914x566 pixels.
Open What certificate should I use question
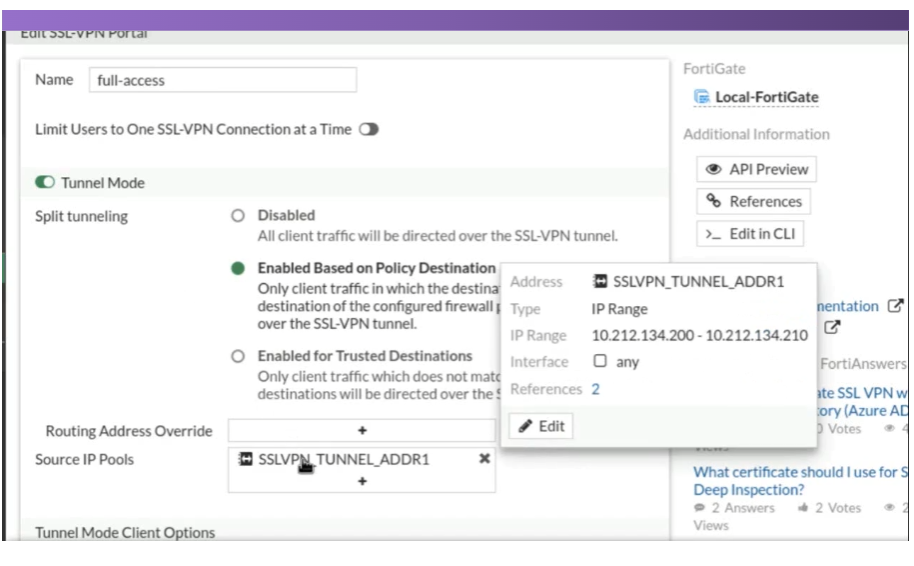coord(800,481)
